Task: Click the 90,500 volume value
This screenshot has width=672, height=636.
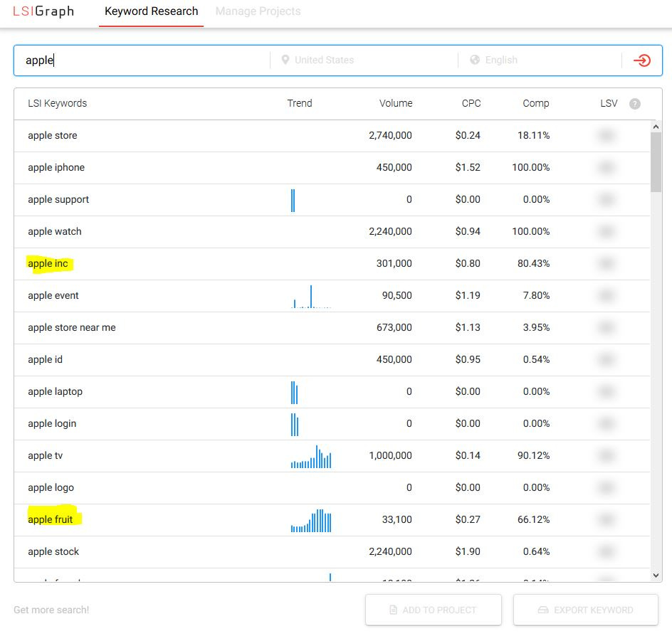Action: [397, 295]
